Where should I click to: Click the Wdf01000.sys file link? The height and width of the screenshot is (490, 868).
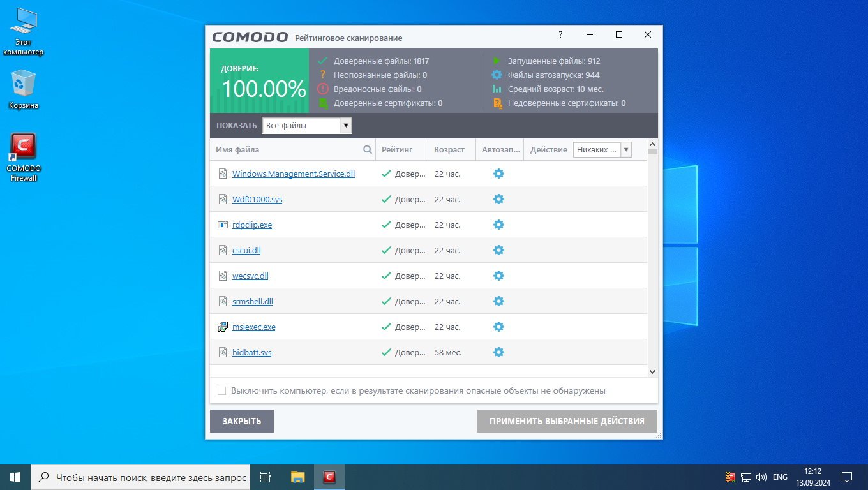pyautogui.click(x=257, y=199)
